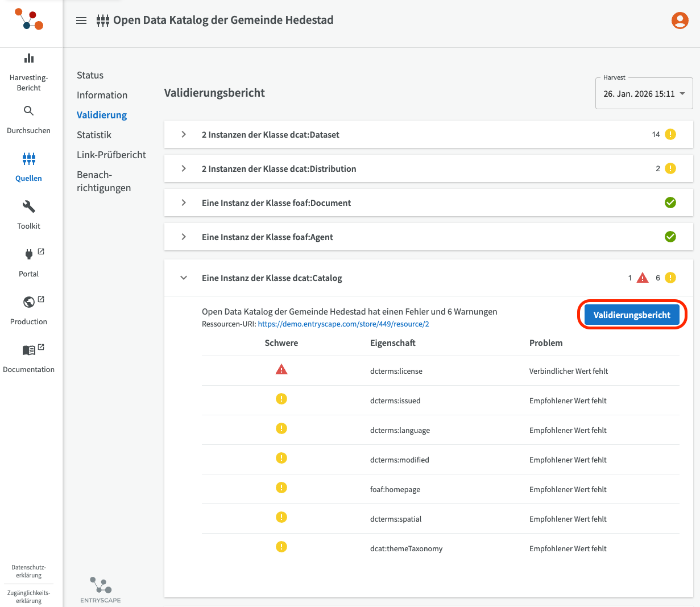700x607 pixels.
Task: Open the Documentation book icon
Action: point(29,350)
